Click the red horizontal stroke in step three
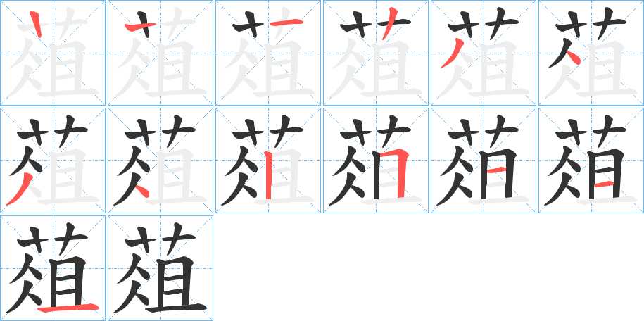 click(286, 23)
